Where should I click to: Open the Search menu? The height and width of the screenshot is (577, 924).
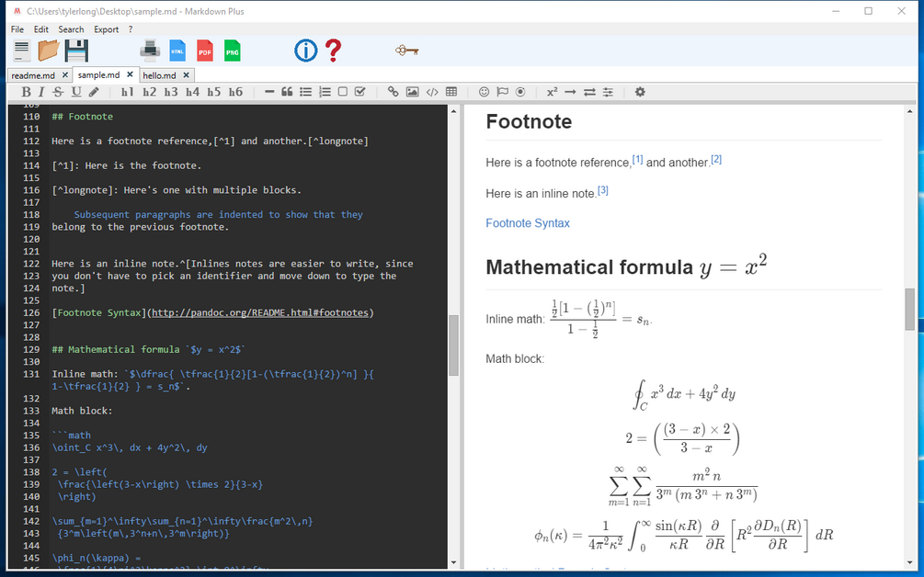(x=71, y=29)
